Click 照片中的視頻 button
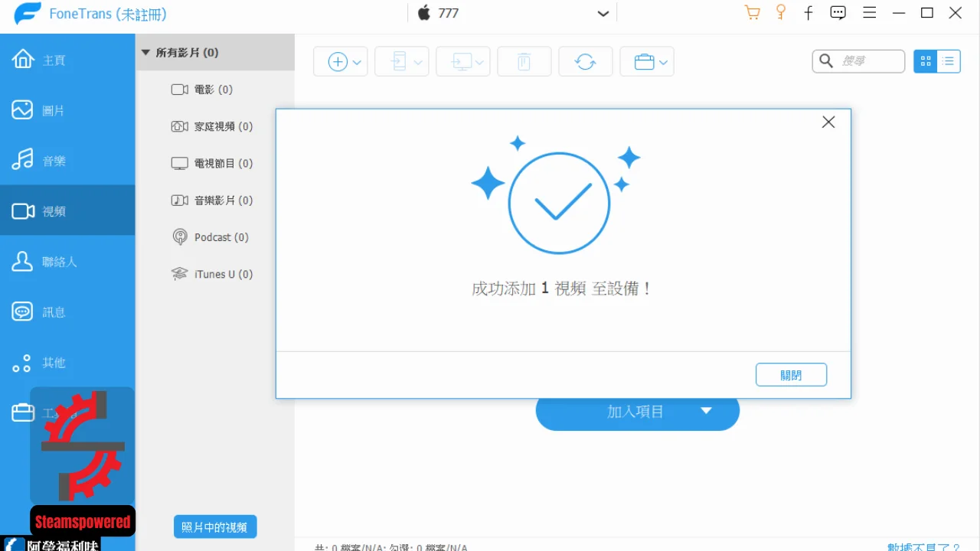The image size is (980, 551). pos(214,527)
